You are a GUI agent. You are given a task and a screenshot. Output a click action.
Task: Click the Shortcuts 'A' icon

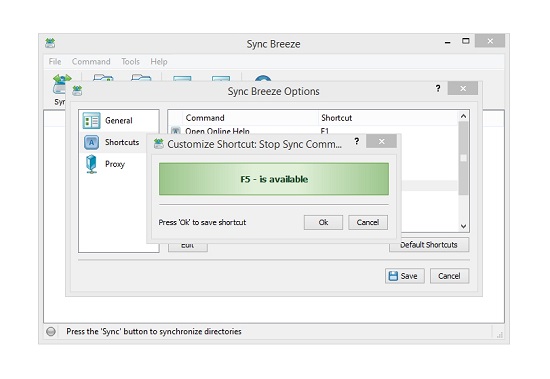(x=91, y=142)
